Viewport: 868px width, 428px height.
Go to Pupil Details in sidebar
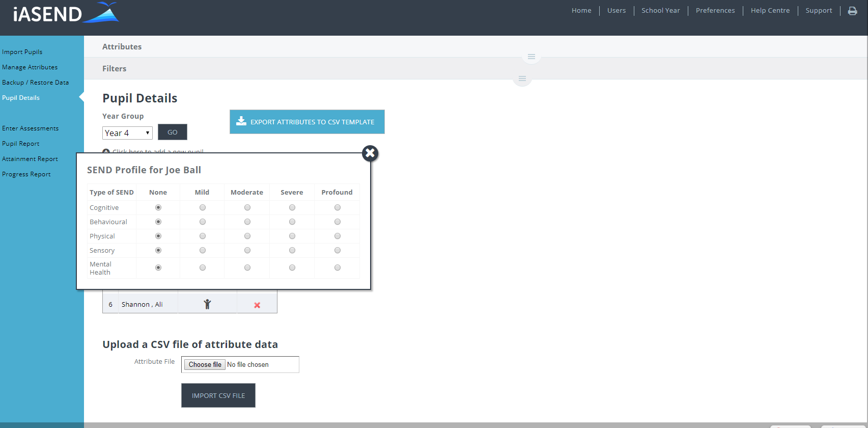click(21, 98)
